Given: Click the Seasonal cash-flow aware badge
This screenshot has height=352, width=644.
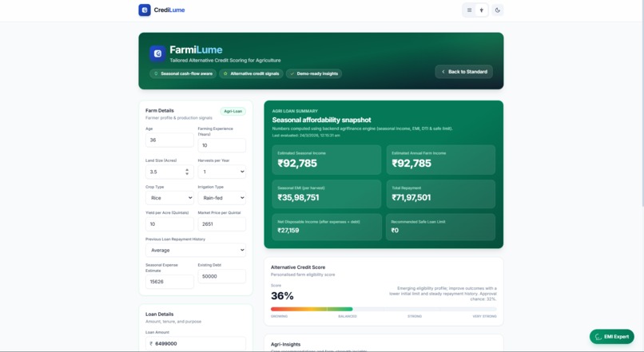Looking at the screenshot, I should click(x=183, y=73).
